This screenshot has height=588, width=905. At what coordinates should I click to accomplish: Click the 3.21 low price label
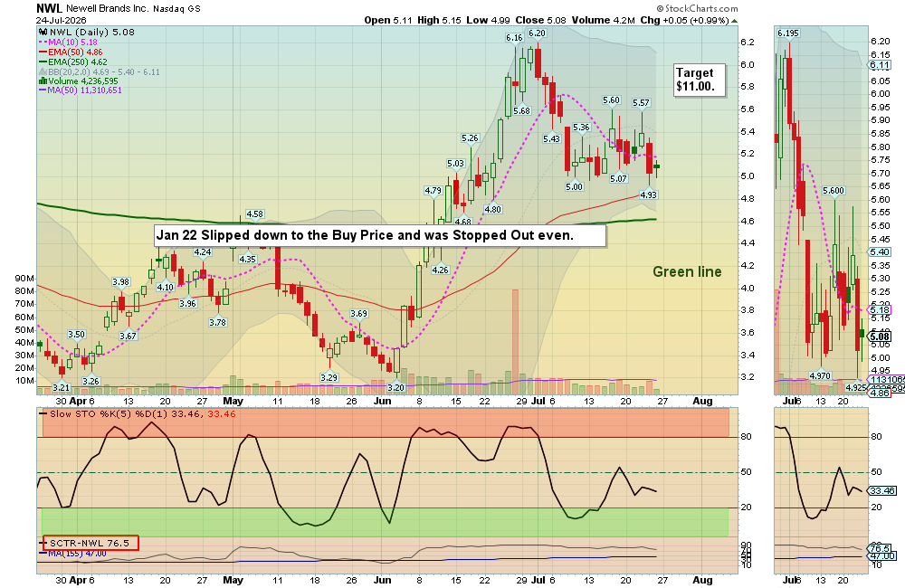point(61,388)
